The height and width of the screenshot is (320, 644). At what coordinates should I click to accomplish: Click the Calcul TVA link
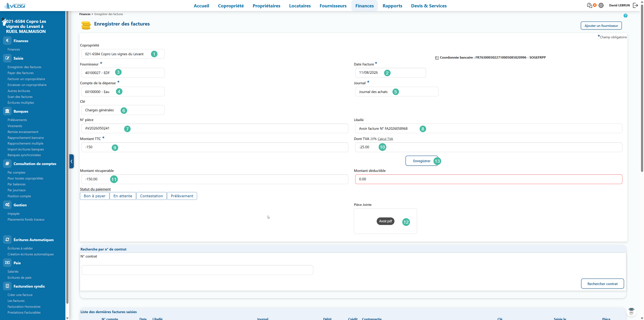(x=385, y=139)
